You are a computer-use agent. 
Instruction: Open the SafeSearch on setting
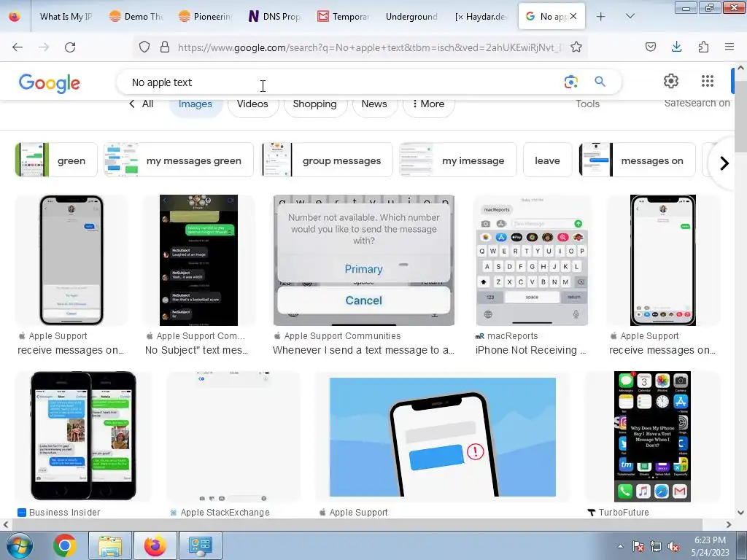click(697, 103)
